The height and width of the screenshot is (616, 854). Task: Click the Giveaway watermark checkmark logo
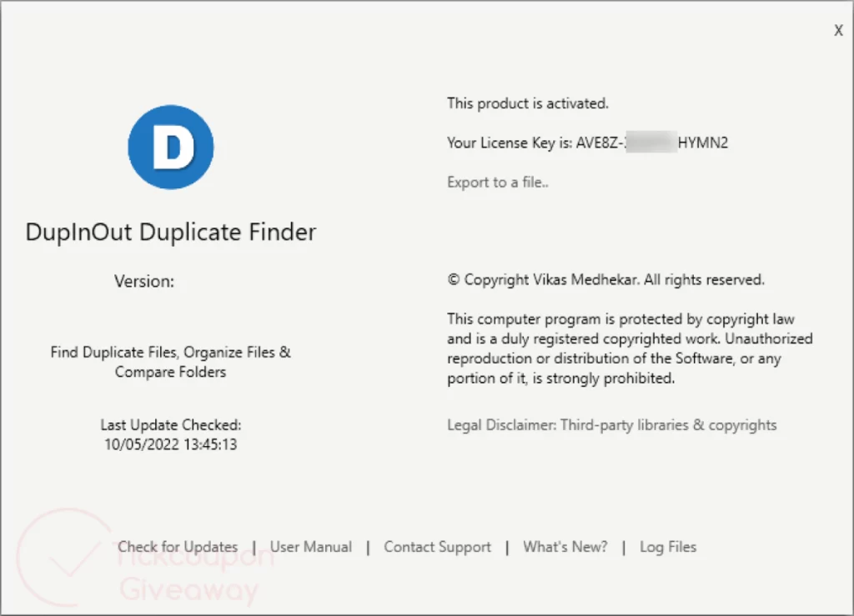tap(63, 557)
